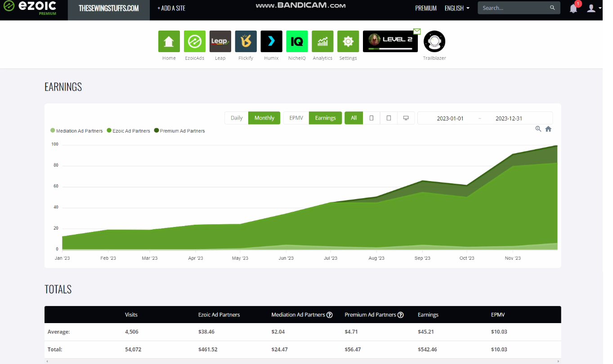613x364 pixels.
Task: Click the Jun '23 axis label
Action: 286,258
